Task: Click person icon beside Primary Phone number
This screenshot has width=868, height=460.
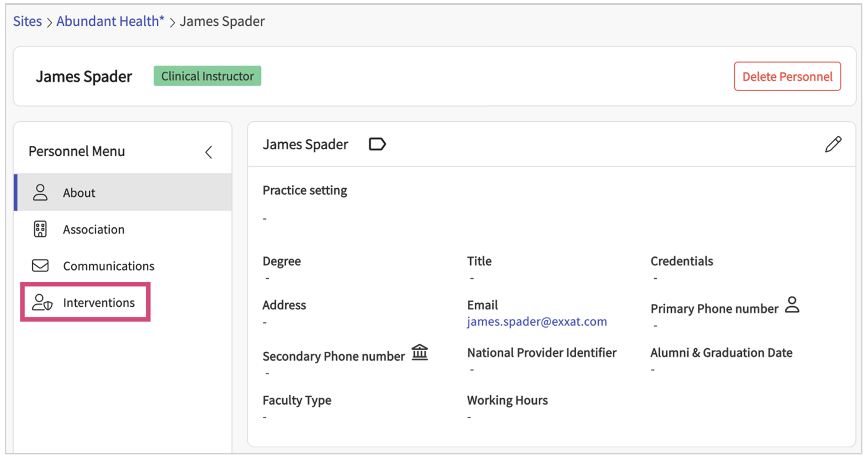Action: click(792, 305)
